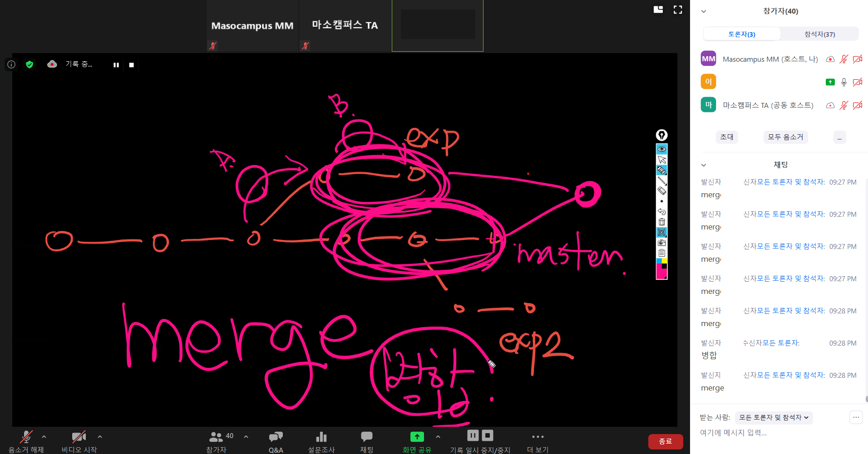
Task: Select the eraser tool in annotation toolbar
Action: (x=661, y=191)
